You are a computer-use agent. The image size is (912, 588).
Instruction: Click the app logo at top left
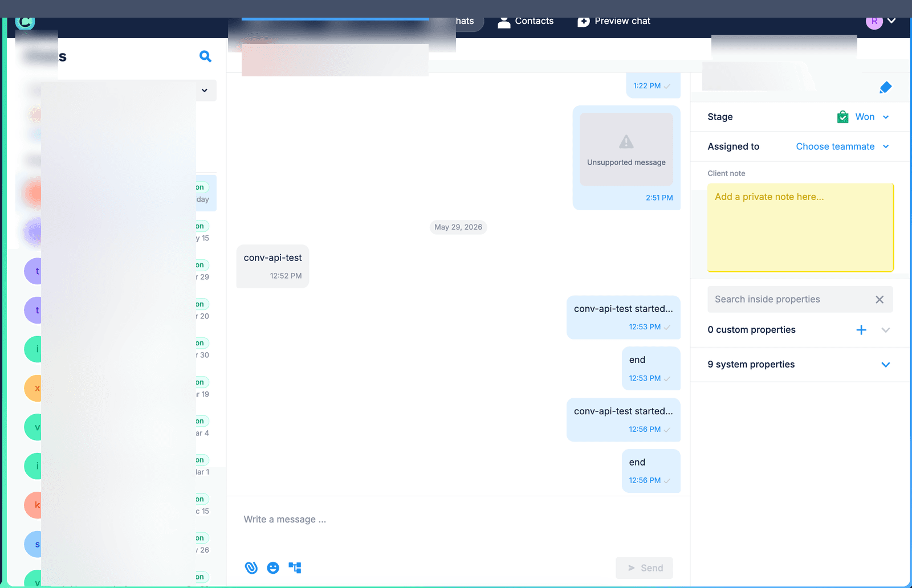point(25,23)
